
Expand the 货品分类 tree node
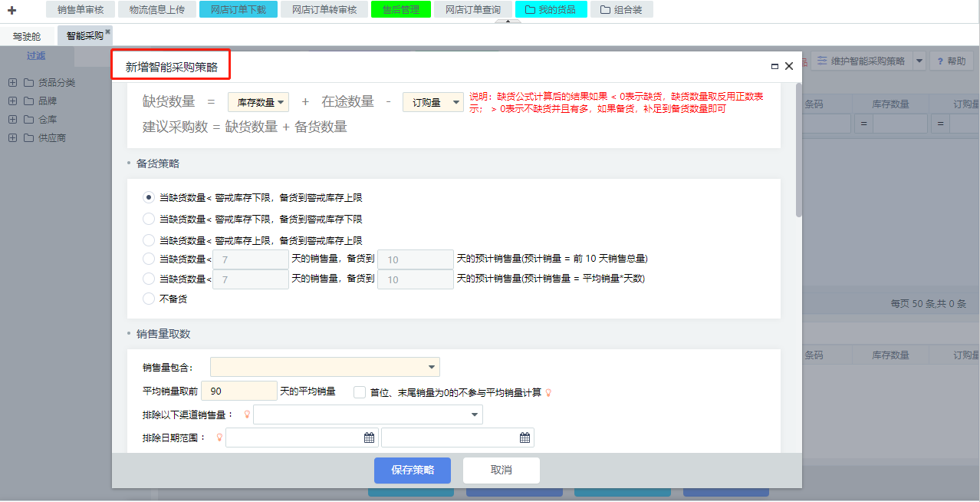[12, 83]
